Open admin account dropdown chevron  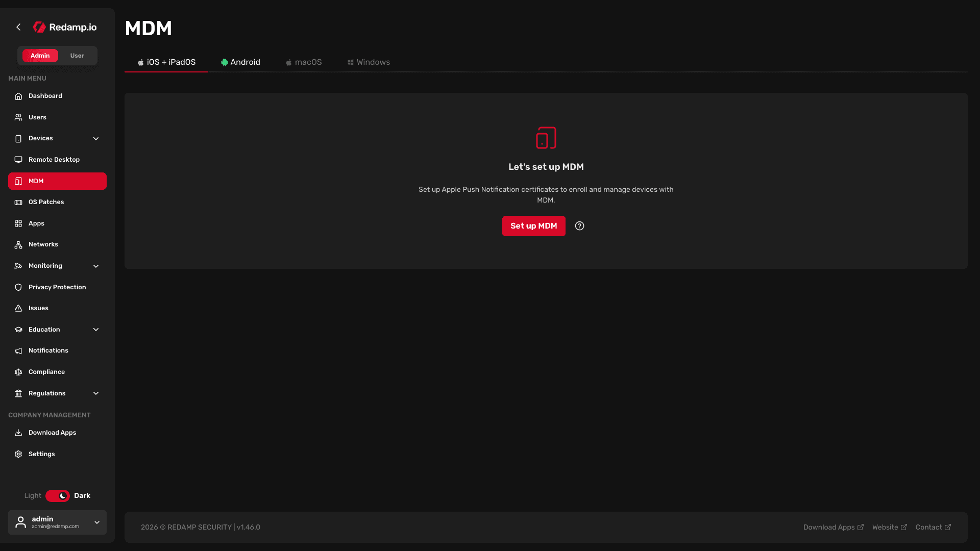pos(97,522)
